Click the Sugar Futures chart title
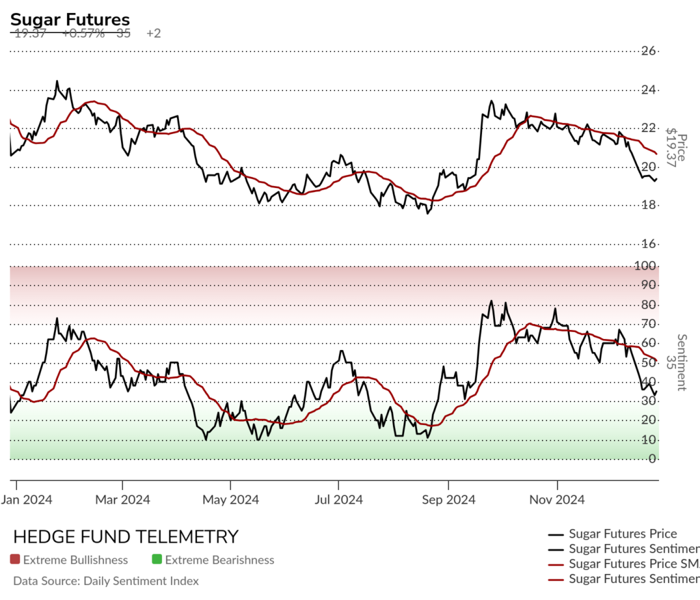700x600 pixels. 70,20
